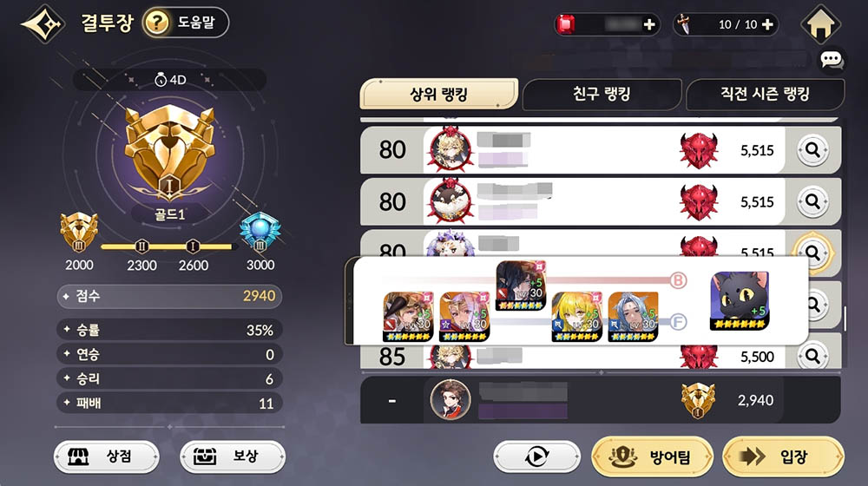
Task: Select the black cat pet thumbnail
Action: coord(740,300)
